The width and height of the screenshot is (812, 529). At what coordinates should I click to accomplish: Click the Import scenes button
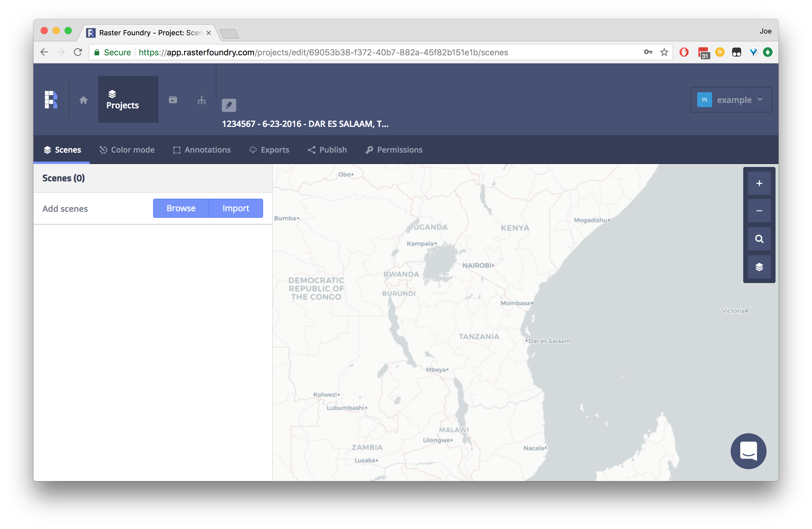coord(236,208)
